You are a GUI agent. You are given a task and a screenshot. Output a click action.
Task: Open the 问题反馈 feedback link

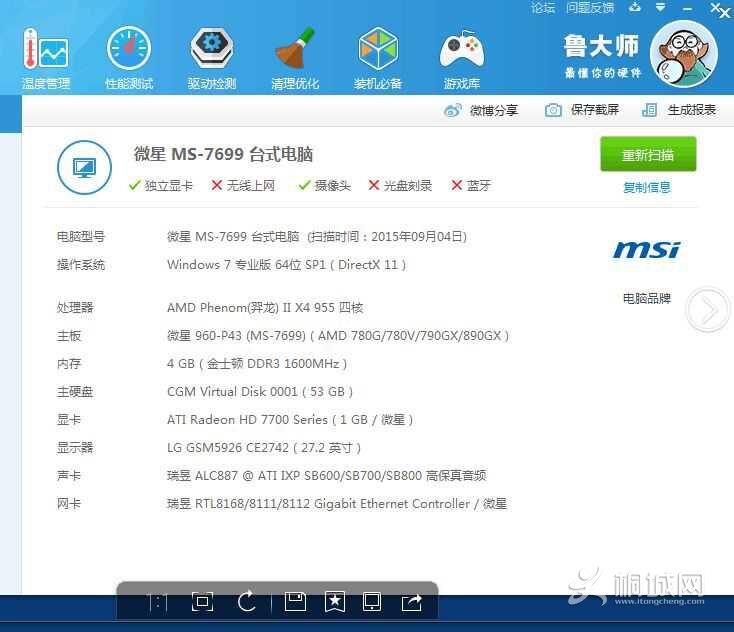(590, 7)
